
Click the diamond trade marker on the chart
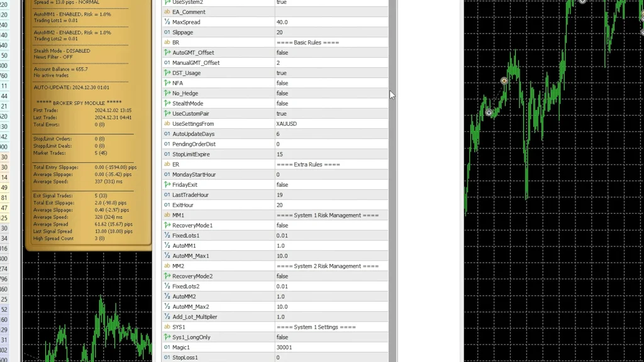coord(489,112)
